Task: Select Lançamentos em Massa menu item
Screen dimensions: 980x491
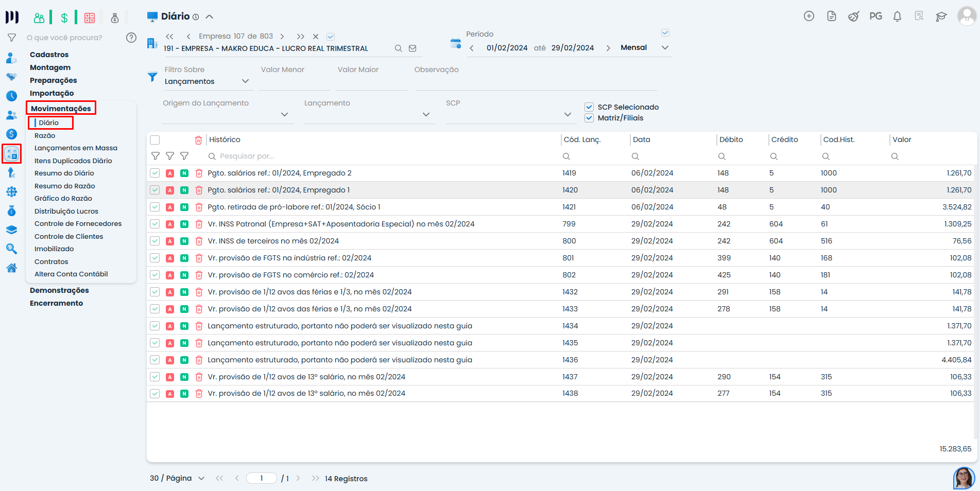Action: 76,148
